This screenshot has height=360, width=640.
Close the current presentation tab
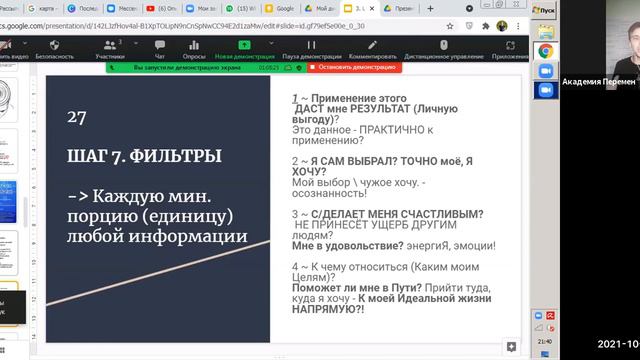point(372,9)
